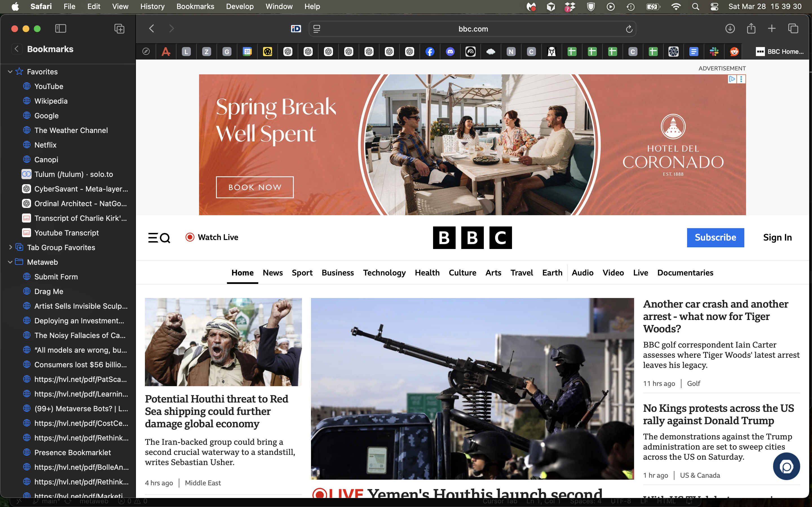Open the Discord favorites bar icon
The height and width of the screenshot is (507, 812).
tap(450, 51)
